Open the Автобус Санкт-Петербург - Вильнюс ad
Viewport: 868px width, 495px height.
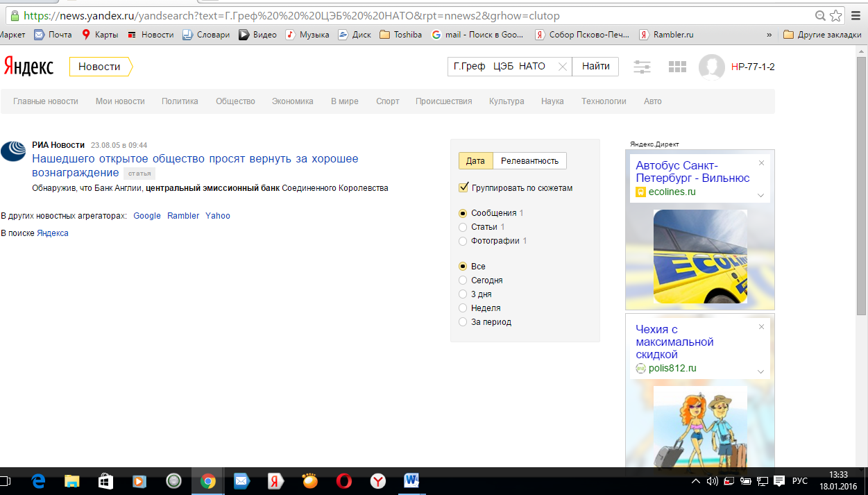(692, 171)
